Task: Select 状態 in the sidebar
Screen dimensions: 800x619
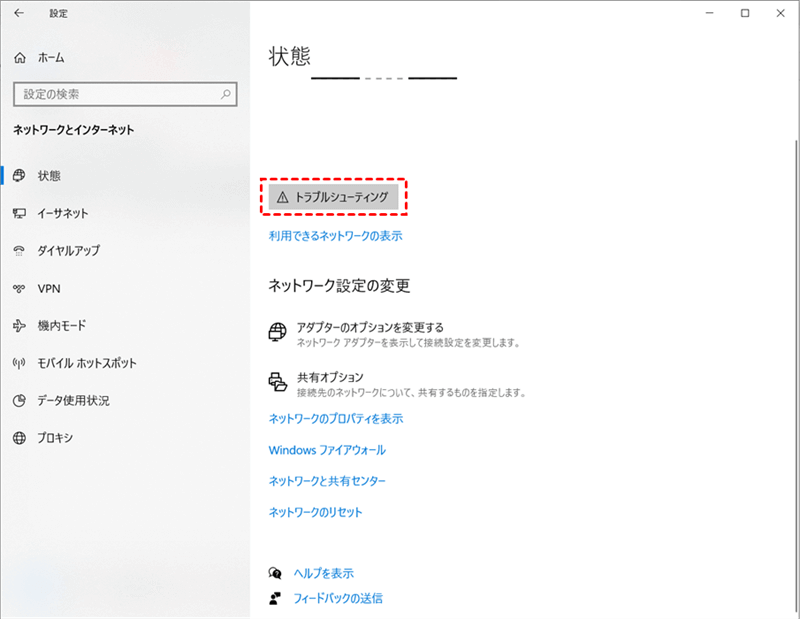Action: tap(49, 176)
